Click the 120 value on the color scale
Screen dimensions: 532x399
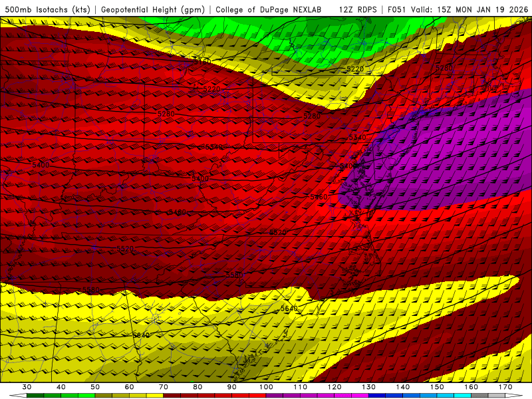point(334,387)
